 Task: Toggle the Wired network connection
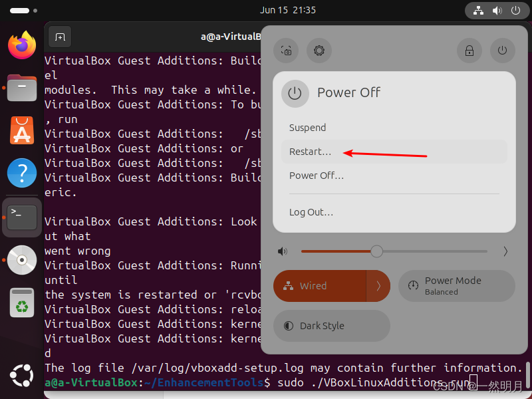[x=320, y=286]
